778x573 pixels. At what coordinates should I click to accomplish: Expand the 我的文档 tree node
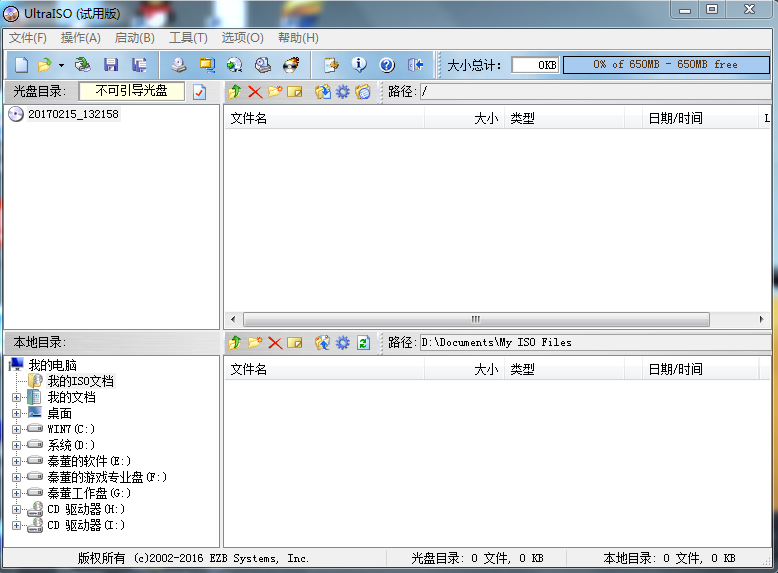coord(16,397)
